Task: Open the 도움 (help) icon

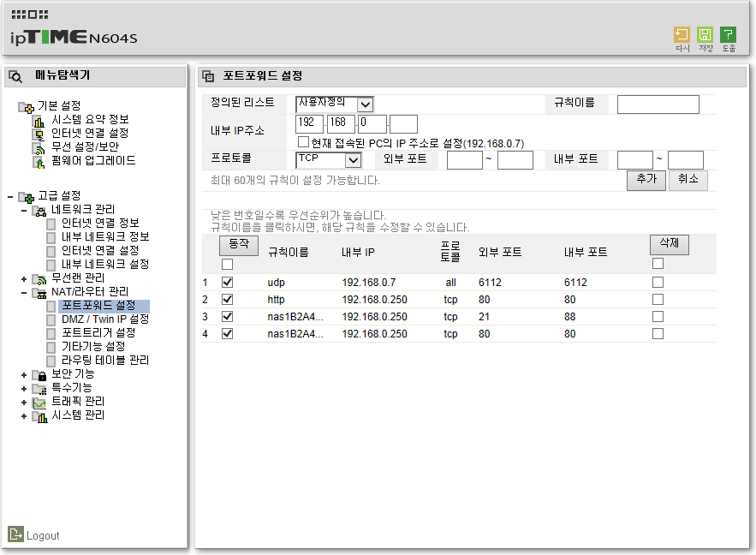Action: click(728, 35)
